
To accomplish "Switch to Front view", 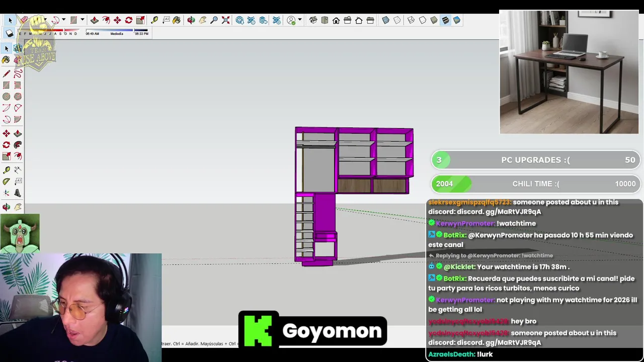I will pyautogui.click(x=336, y=20).
